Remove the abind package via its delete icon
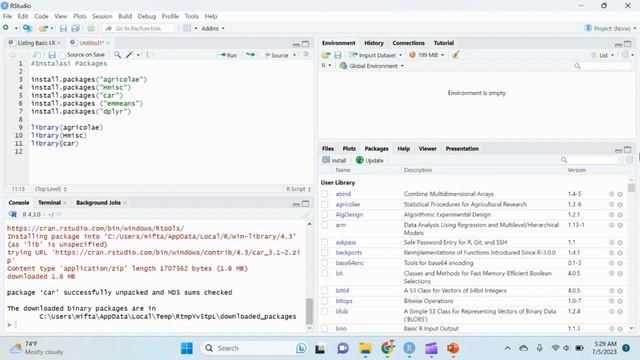The width and height of the screenshot is (640, 360). coord(620,194)
